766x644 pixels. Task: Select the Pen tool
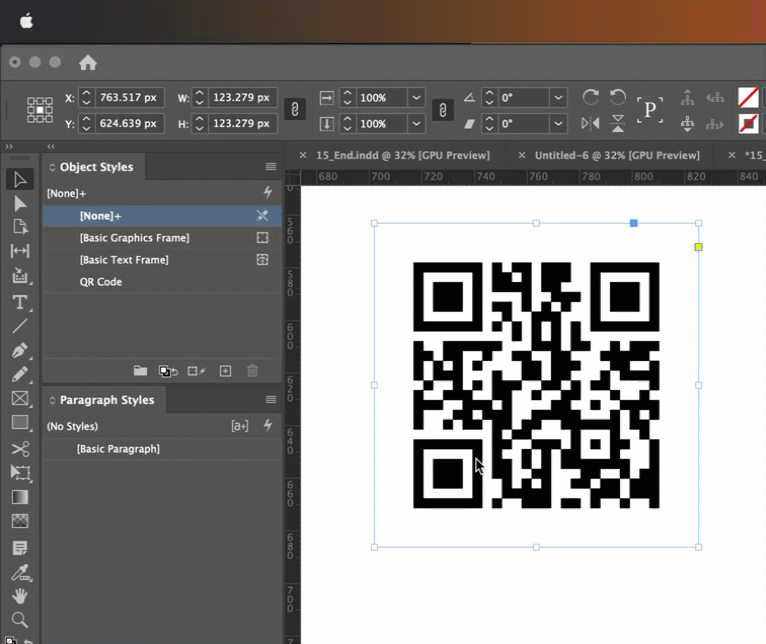(20, 350)
